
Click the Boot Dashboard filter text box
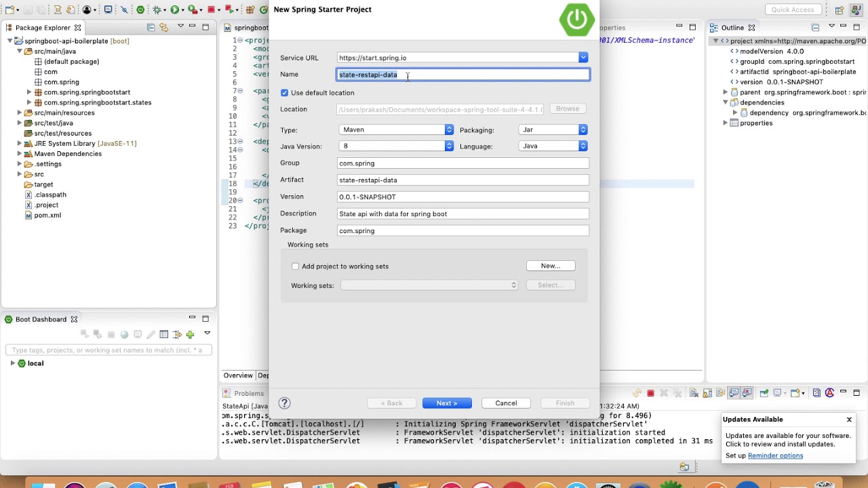click(x=108, y=350)
